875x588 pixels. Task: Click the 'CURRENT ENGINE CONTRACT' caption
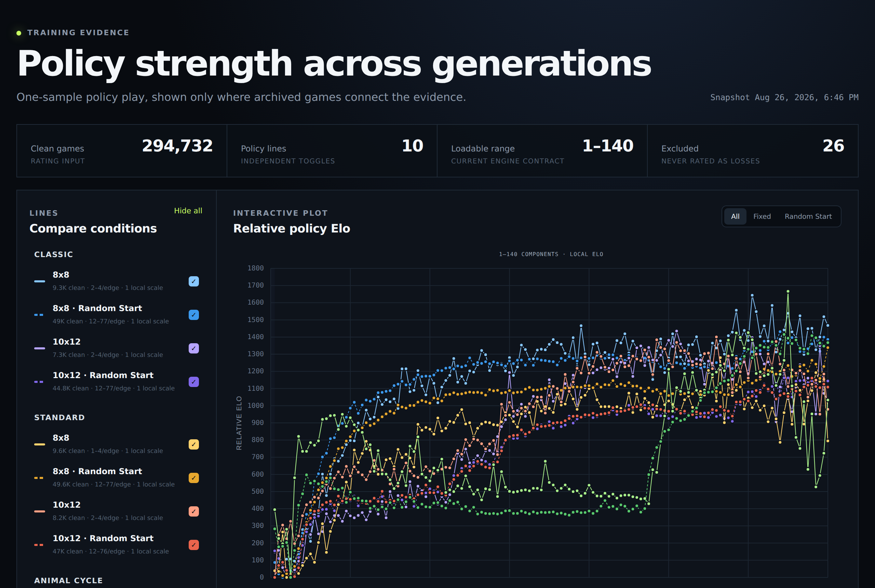point(507,161)
